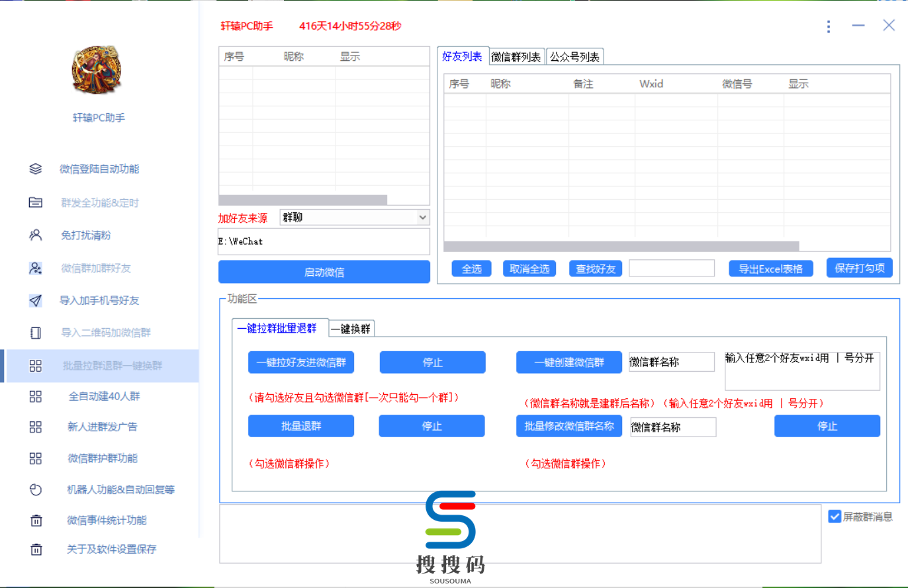Viewport: 908px width, 588px height.
Task: Click the horizontal scrollbar of the friend list
Action: pos(621,246)
